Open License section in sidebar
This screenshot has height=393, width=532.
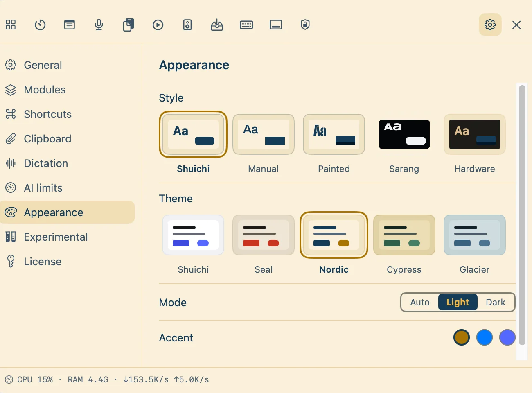[x=68, y=262]
